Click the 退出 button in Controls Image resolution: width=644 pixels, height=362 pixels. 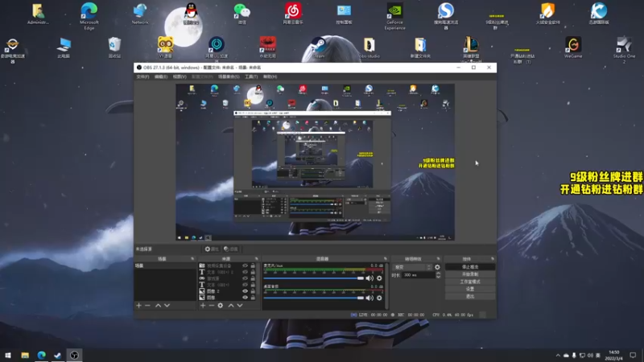pyautogui.click(x=470, y=296)
